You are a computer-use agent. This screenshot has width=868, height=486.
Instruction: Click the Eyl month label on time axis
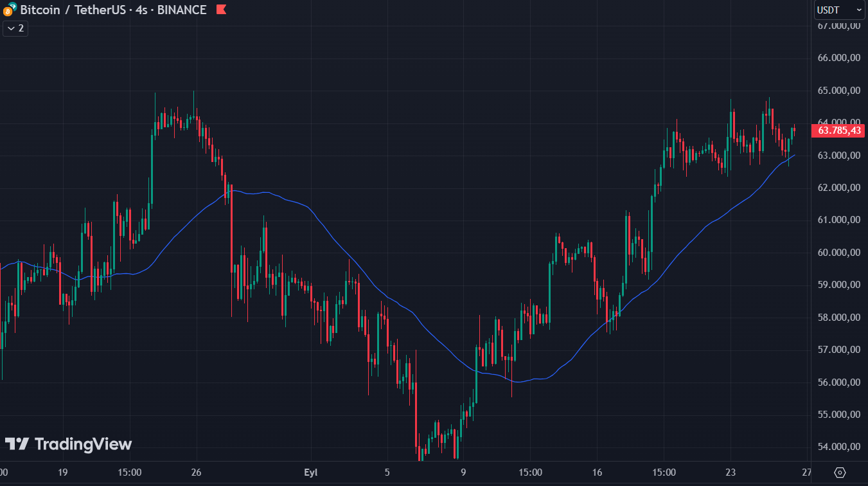tap(312, 473)
